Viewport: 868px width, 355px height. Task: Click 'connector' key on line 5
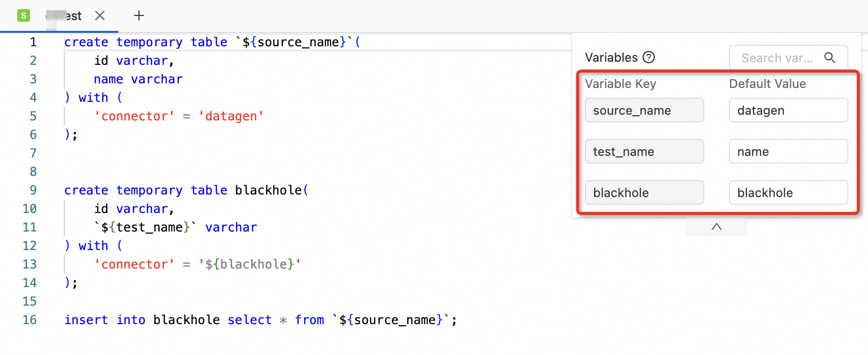pos(134,116)
